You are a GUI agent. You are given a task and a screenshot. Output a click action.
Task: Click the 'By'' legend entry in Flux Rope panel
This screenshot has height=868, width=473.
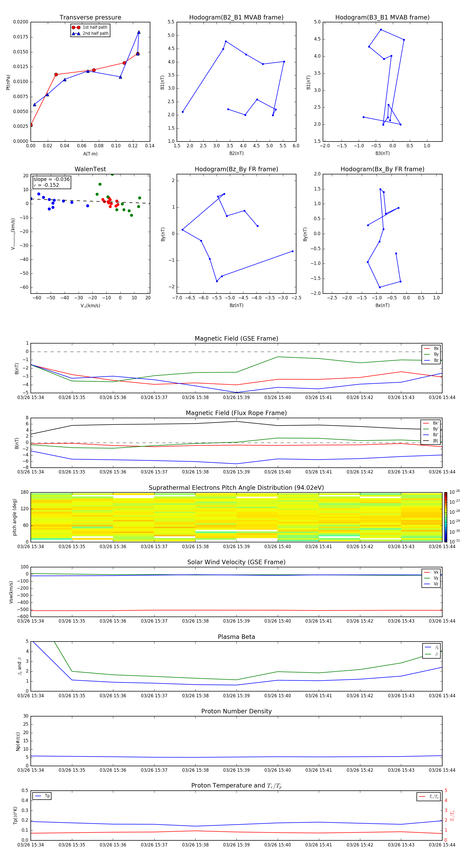[x=431, y=429]
